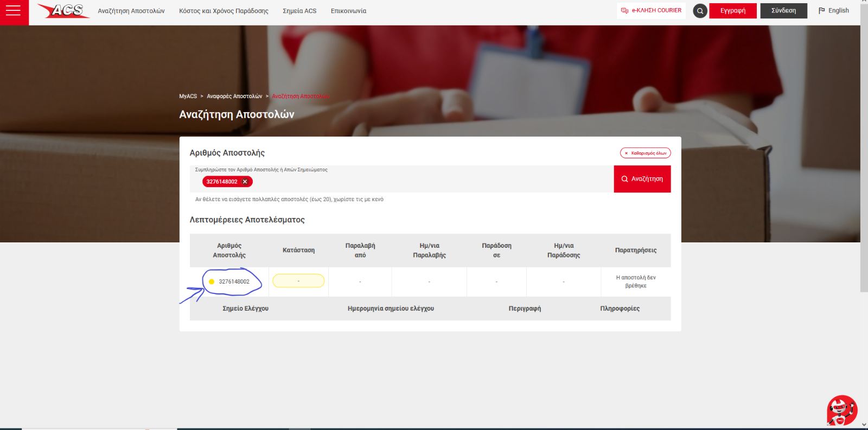Click Ημερομηνία σημείου ελέγχου header

coord(391,309)
